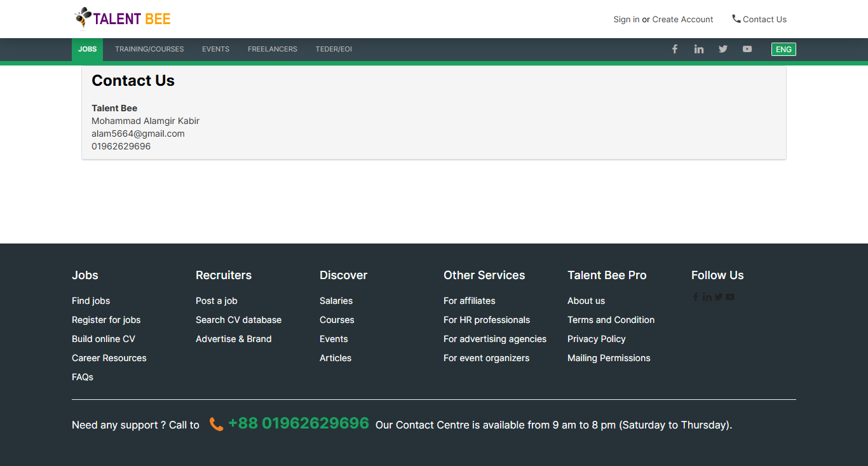The height and width of the screenshot is (466, 868).
Task: Open LinkedIn from the top navigation bar
Action: pyautogui.click(x=699, y=49)
